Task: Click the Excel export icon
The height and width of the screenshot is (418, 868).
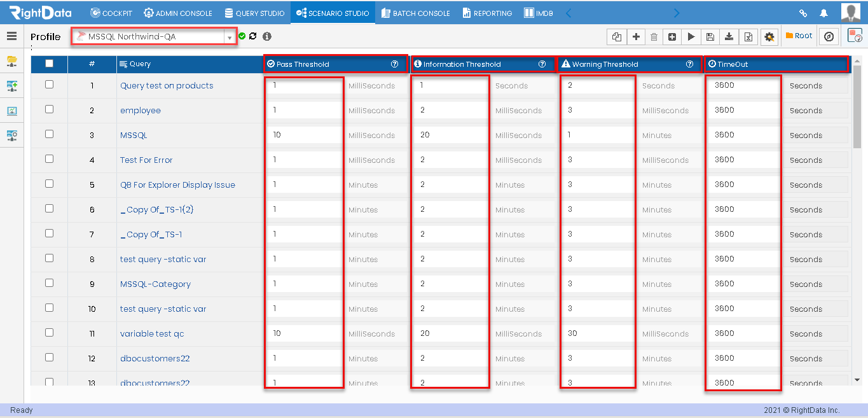Action: click(748, 37)
